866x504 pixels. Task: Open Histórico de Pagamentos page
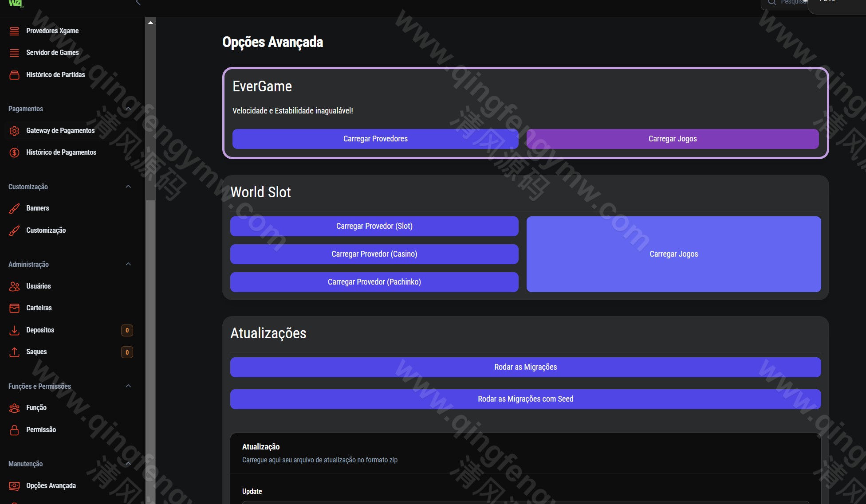click(x=61, y=152)
